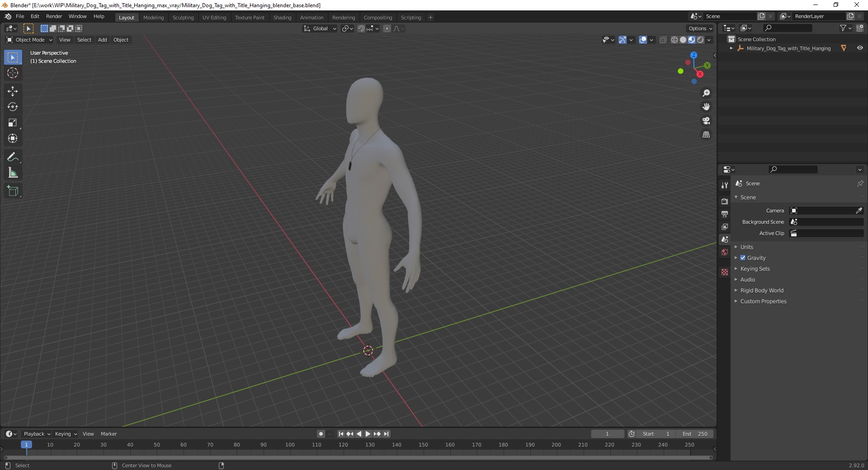Click the outliner filter funnel icon
This screenshot has width=868, height=470.
843,28
